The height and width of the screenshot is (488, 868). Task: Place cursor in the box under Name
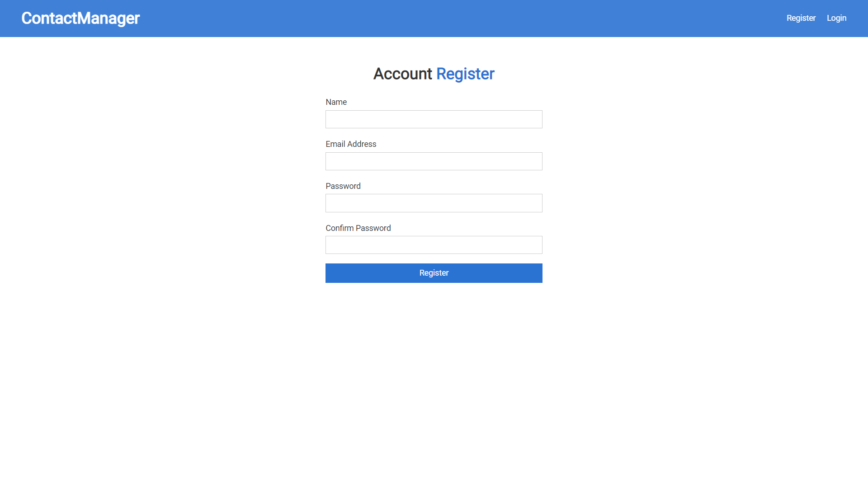click(434, 119)
